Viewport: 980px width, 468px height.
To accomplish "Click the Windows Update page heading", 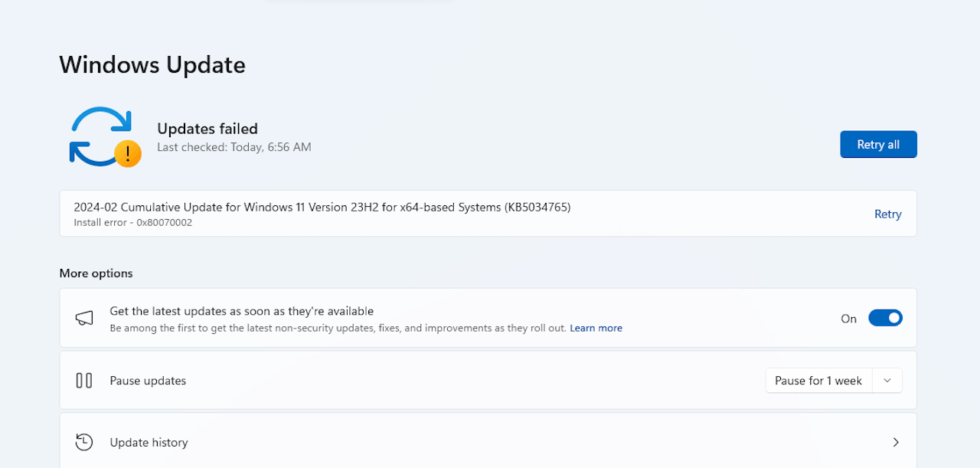I will point(152,65).
